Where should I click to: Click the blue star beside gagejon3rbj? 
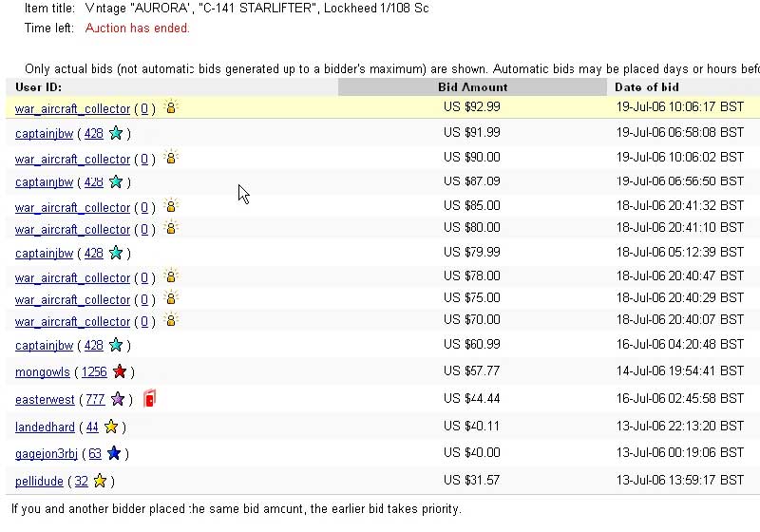(114, 453)
